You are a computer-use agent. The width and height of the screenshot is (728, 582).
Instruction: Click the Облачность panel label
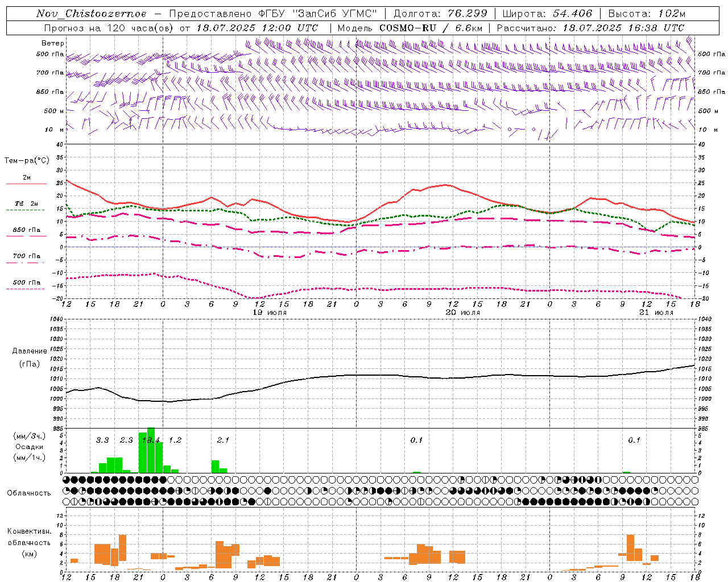(29, 493)
